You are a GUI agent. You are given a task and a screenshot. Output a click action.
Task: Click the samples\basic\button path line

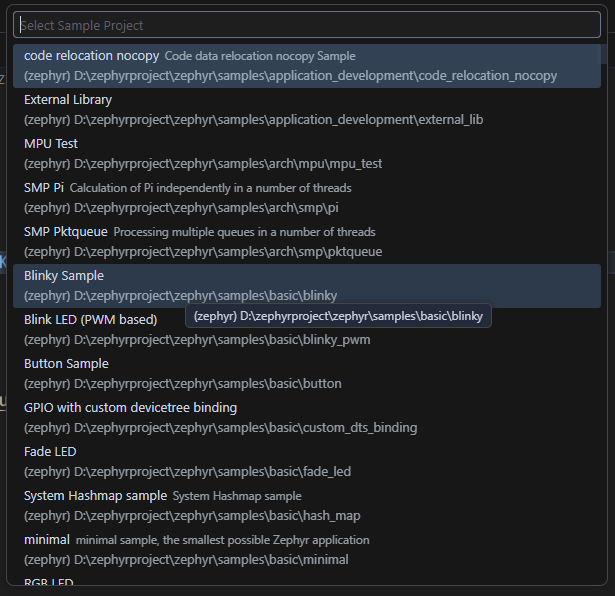(183, 383)
